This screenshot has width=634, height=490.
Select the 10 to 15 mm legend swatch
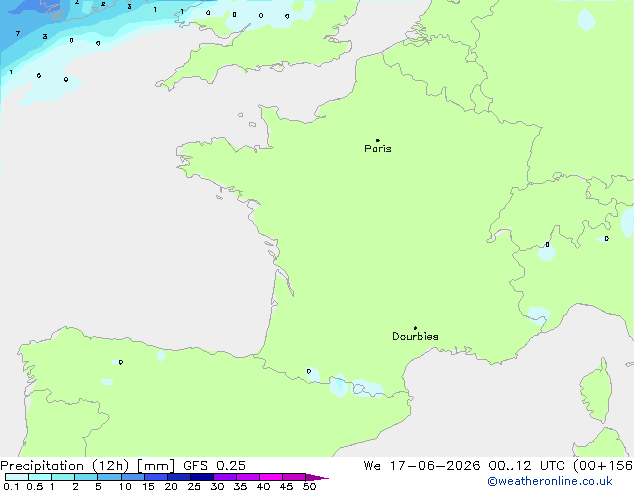coord(132,477)
